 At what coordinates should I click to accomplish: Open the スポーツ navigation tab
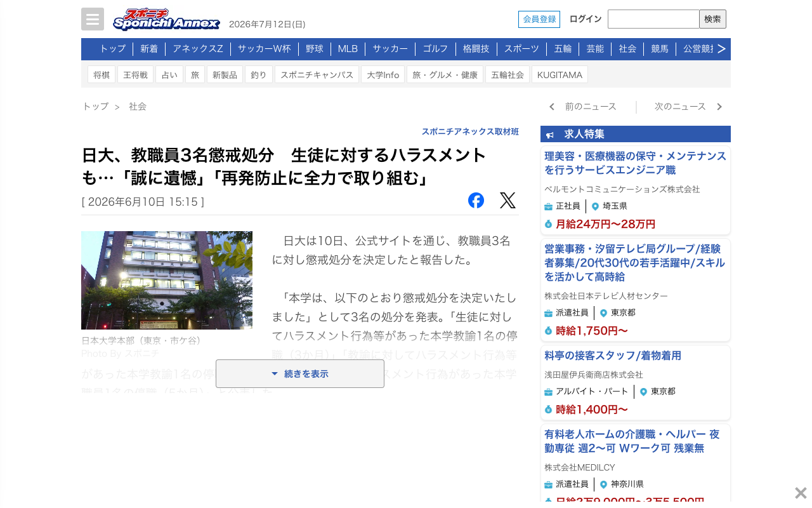coord(522,49)
